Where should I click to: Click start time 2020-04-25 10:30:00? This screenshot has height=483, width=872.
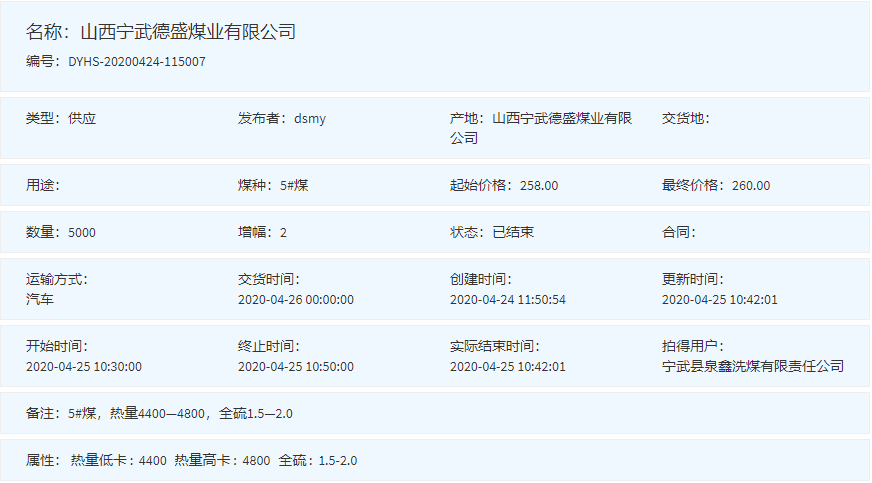pyautogui.click(x=84, y=366)
